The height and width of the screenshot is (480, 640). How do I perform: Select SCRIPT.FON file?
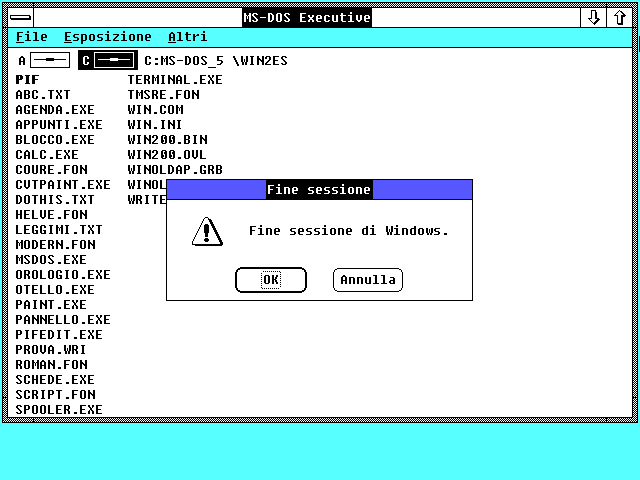coord(56,395)
